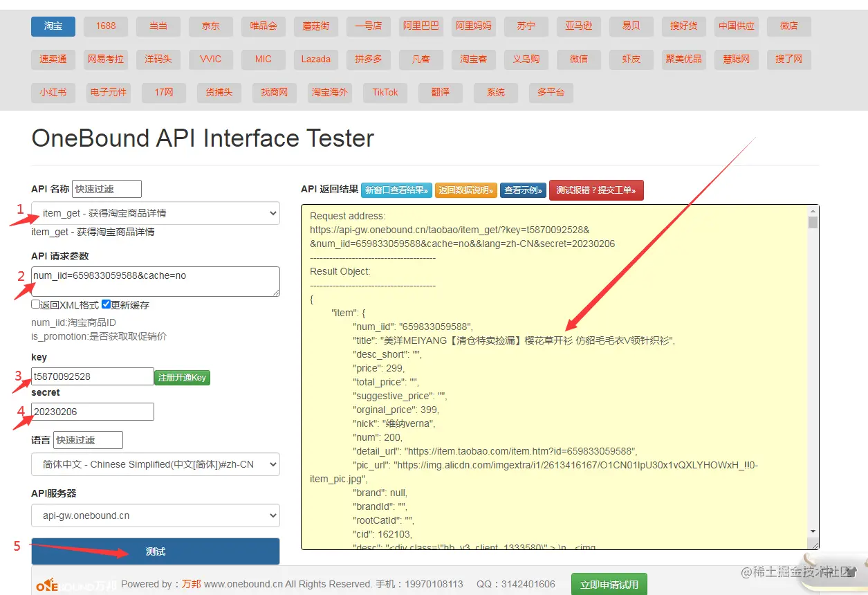
Task: Choose the 蘑菇街 platform tab
Action: (316, 26)
